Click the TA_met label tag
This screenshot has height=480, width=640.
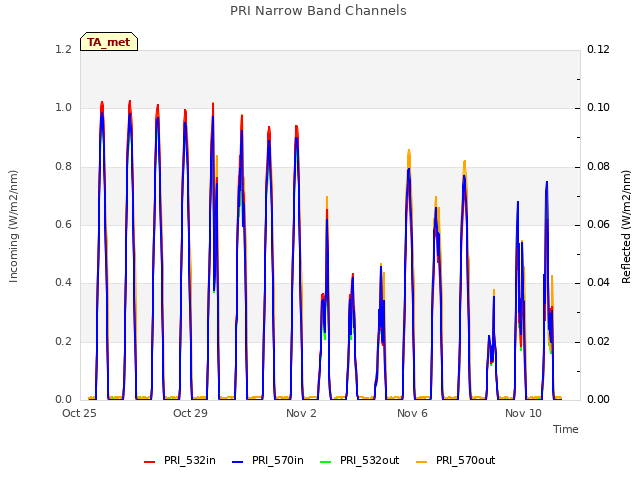click(109, 42)
